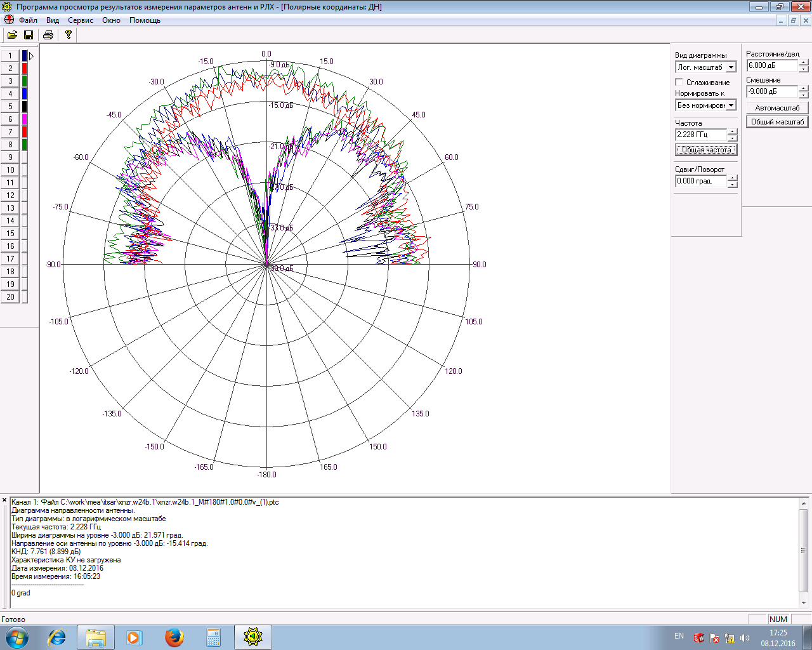Image resolution: width=812 pixels, height=650 pixels.
Task: Launch Internet Explorer from the taskbar
Action: point(57,637)
